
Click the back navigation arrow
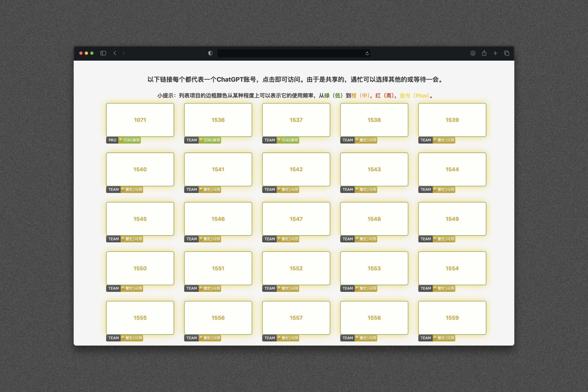click(115, 53)
